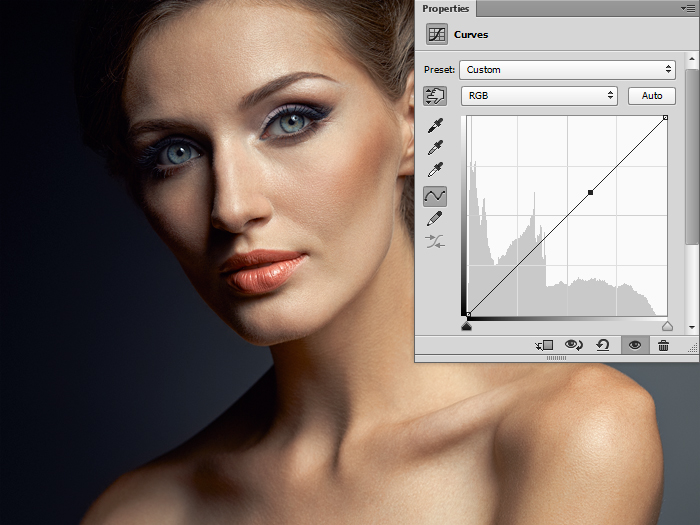Screen dimensions: 700x525
Task: Open the Properties panel flyout menu
Action: (688, 8)
